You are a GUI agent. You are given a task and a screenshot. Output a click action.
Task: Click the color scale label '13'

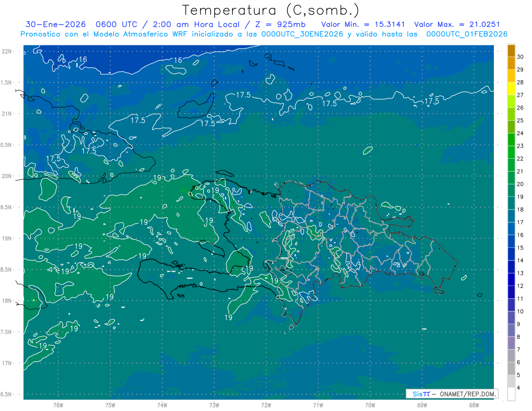coord(520,273)
